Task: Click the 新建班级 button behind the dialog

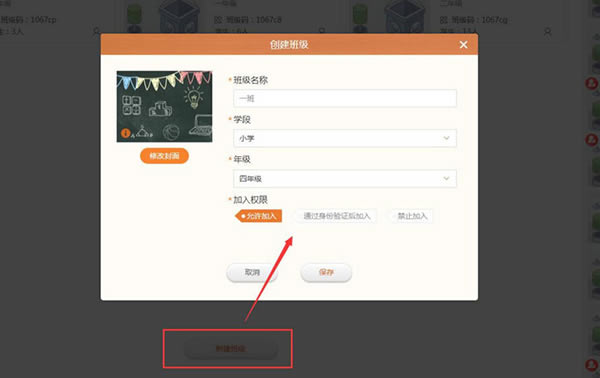Action: click(x=231, y=349)
